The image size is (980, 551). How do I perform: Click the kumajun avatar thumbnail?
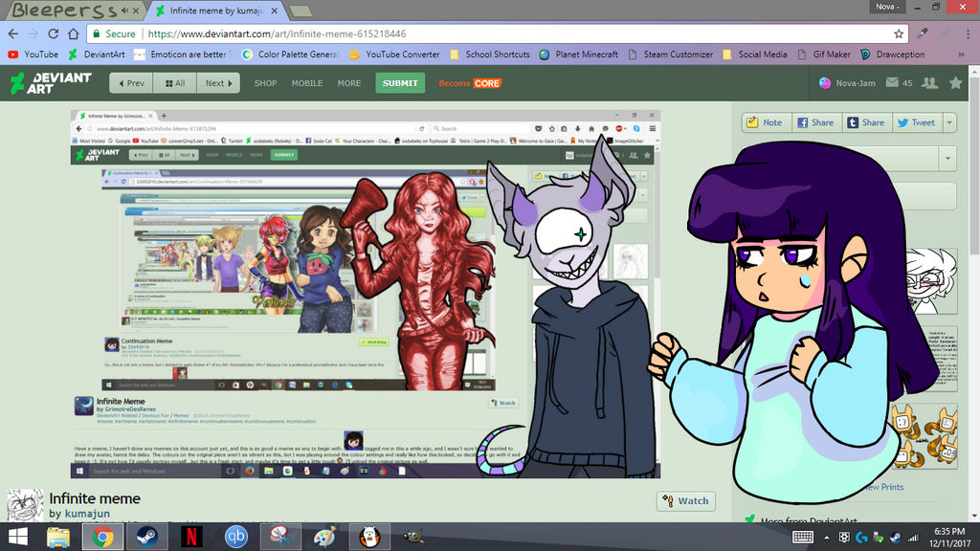coord(25,505)
